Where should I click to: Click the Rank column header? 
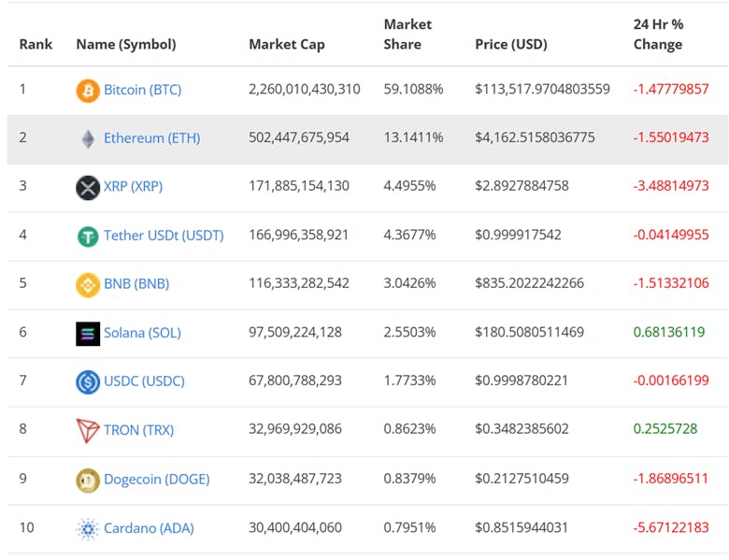point(36,45)
